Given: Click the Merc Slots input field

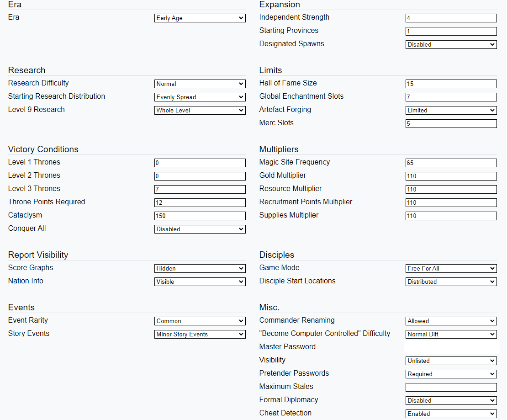Looking at the screenshot, I should (451, 123).
